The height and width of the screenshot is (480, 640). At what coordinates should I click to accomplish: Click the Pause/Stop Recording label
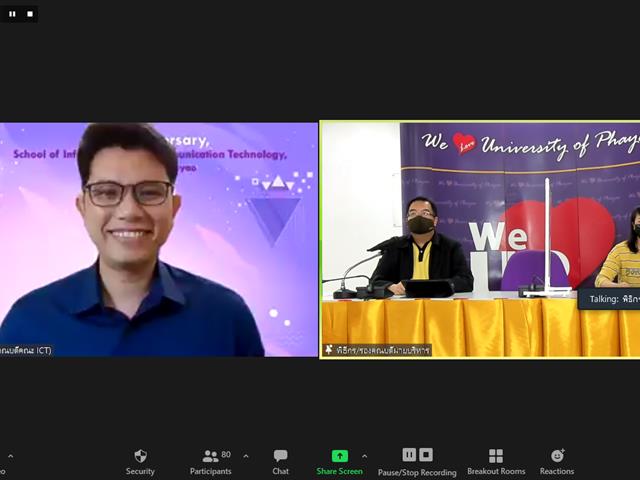[x=417, y=472]
